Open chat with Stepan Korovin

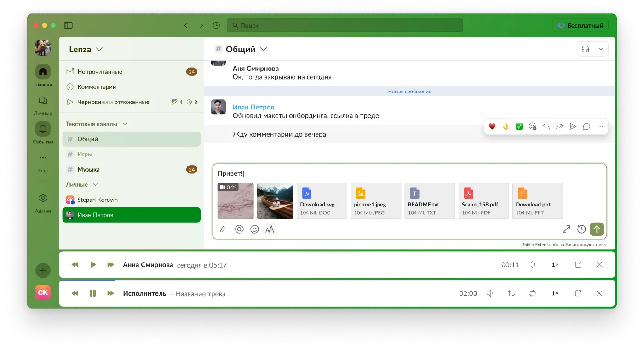[132, 200]
